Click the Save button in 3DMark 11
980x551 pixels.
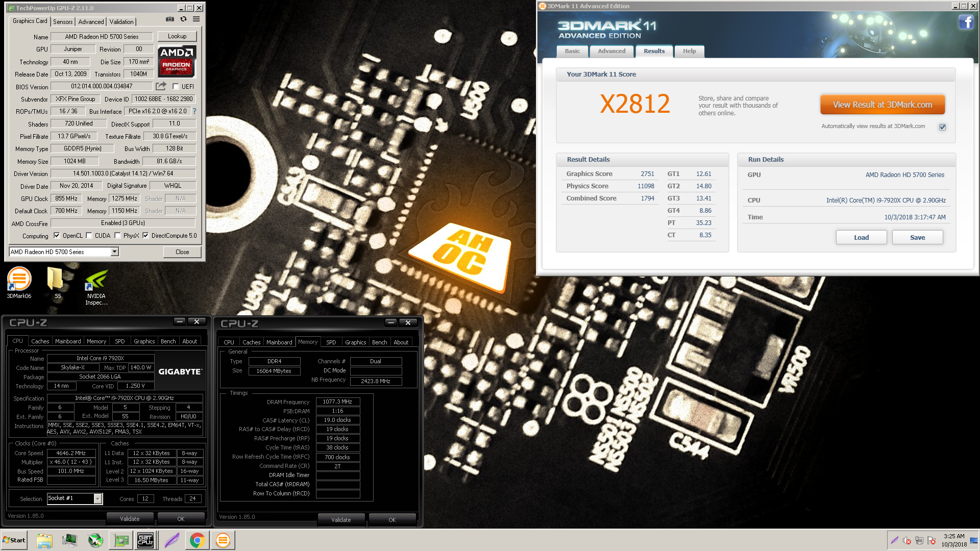click(917, 237)
